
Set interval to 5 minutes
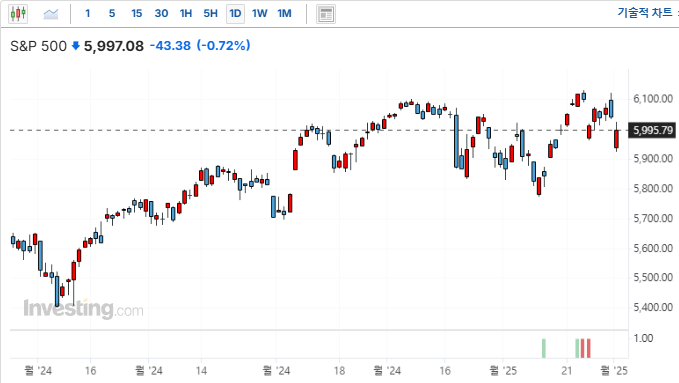pos(112,14)
